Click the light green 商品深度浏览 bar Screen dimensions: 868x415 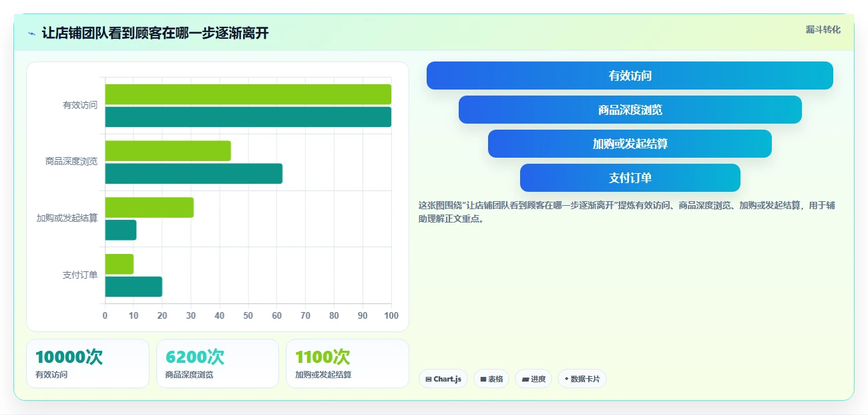pos(168,151)
